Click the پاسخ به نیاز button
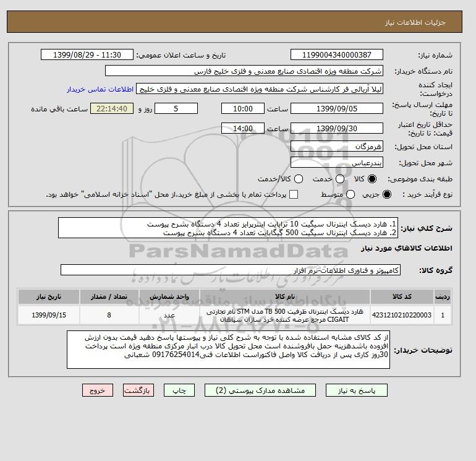Image resolution: width=476 pixels, height=461 pixels. coord(357,390)
